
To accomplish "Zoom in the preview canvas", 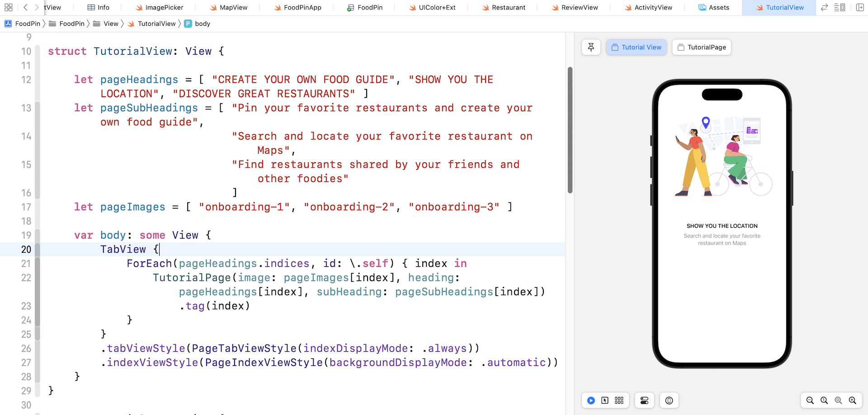I will pos(852,401).
